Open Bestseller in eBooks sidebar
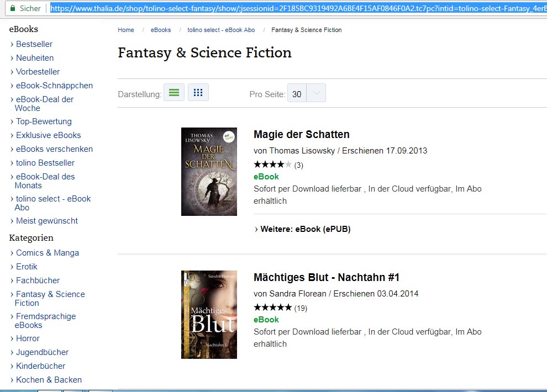The image size is (547, 392). (34, 44)
